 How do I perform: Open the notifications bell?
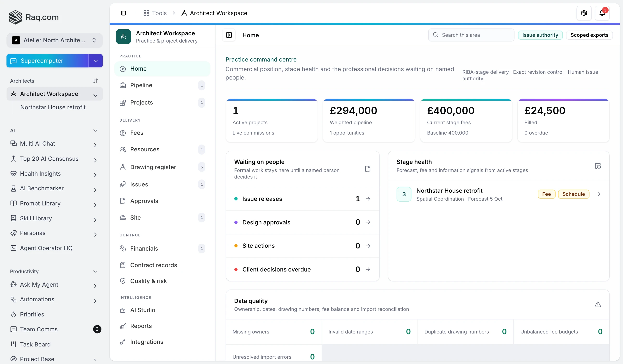[602, 13]
